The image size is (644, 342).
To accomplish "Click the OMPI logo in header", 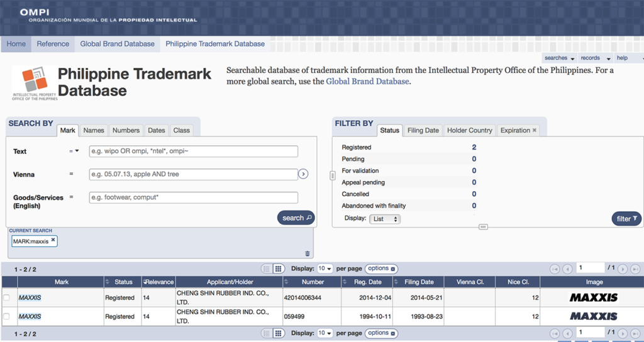I will (x=34, y=13).
